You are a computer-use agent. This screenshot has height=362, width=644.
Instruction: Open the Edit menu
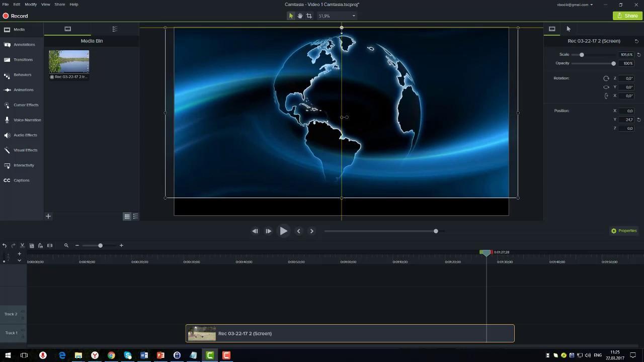pos(17,5)
